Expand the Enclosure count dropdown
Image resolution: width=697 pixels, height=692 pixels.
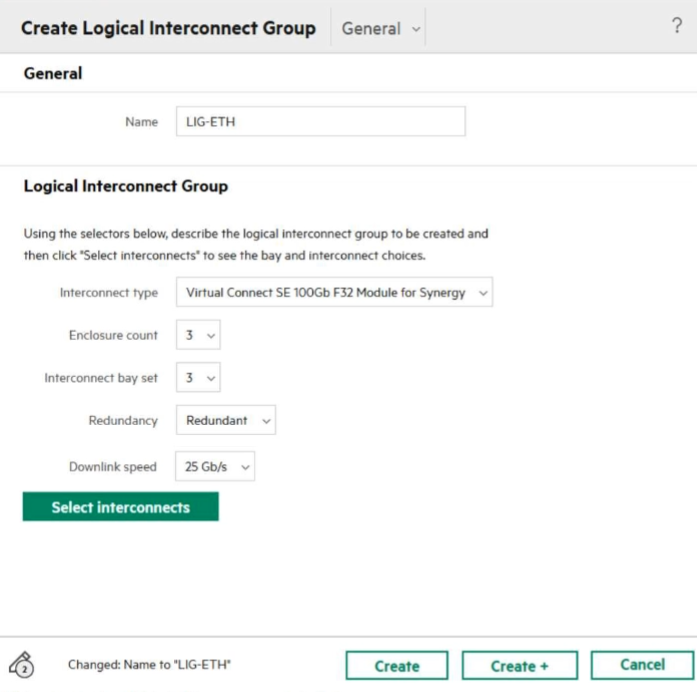[198, 336]
